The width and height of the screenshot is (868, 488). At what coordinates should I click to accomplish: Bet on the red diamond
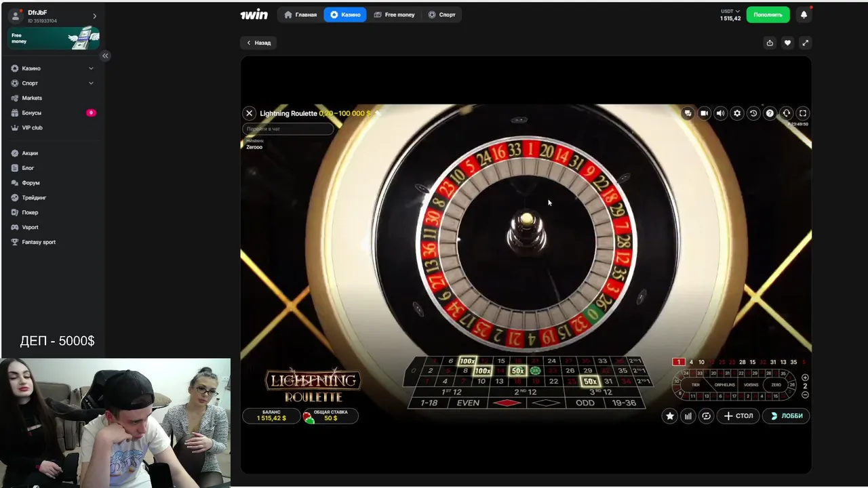pos(507,403)
